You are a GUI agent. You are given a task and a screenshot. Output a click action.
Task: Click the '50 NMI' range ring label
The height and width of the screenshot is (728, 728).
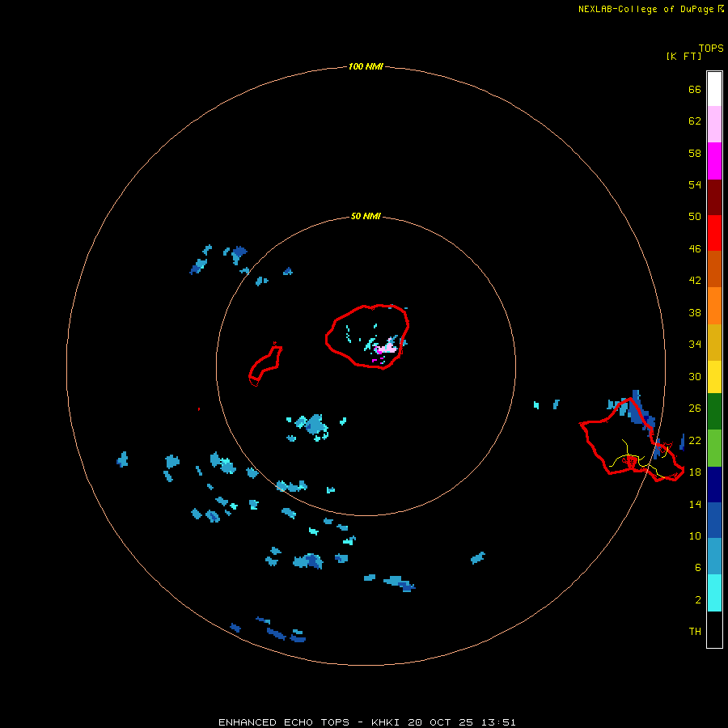[x=366, y=216]
